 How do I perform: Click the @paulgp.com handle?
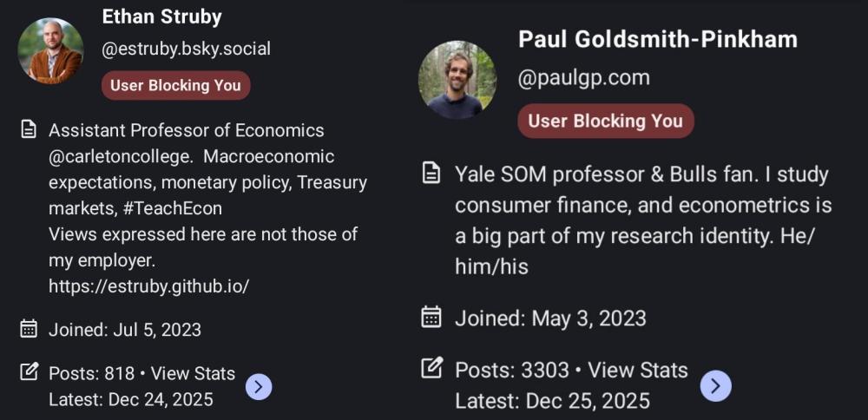(x=584, y=78)
